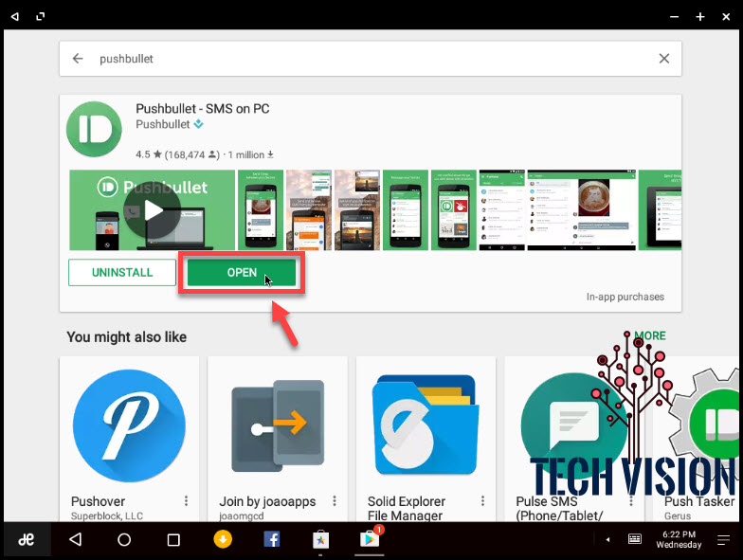The width and height of the screenshot is (743, 560).
Task: Open the Pushbullet developer name link
Action: pos(163,124)
